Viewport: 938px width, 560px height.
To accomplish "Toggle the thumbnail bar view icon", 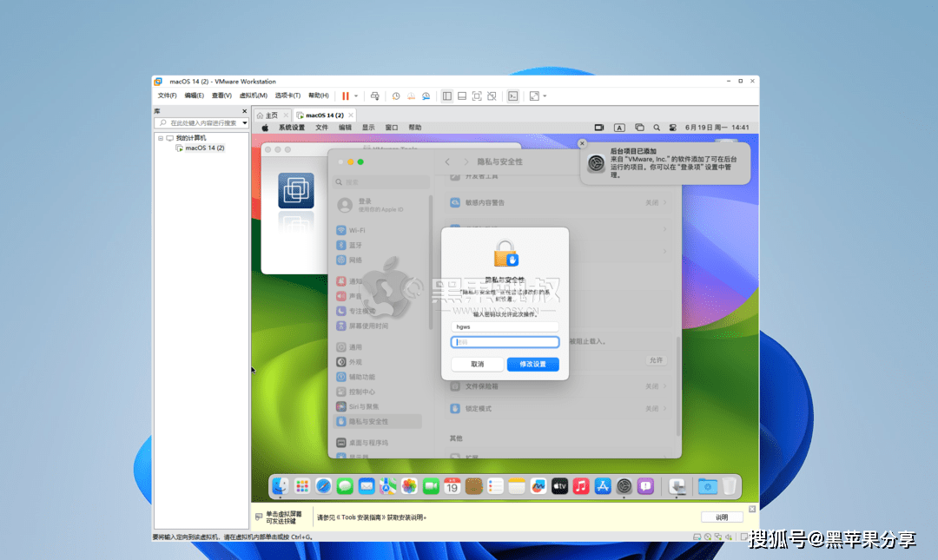I will click(462, 96).
